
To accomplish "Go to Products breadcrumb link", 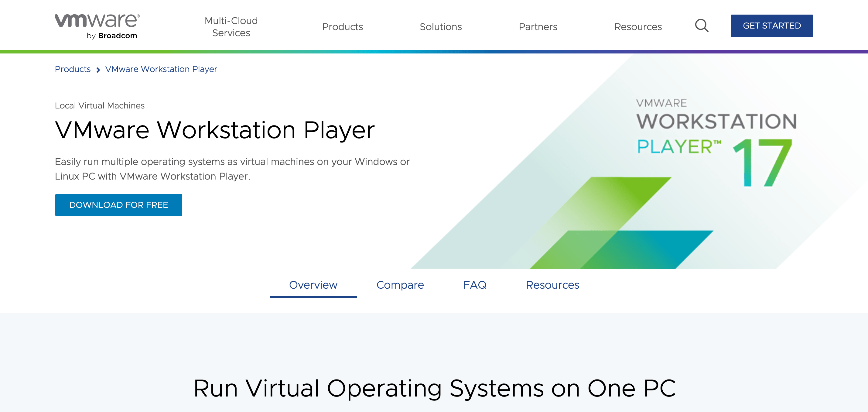I will point(73,69).
